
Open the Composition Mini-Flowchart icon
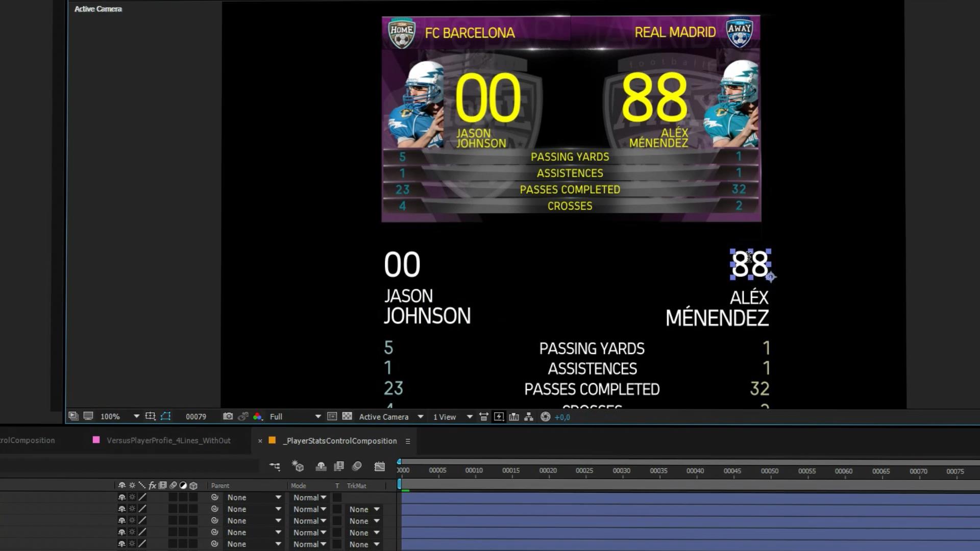click(x=275, y=466)
